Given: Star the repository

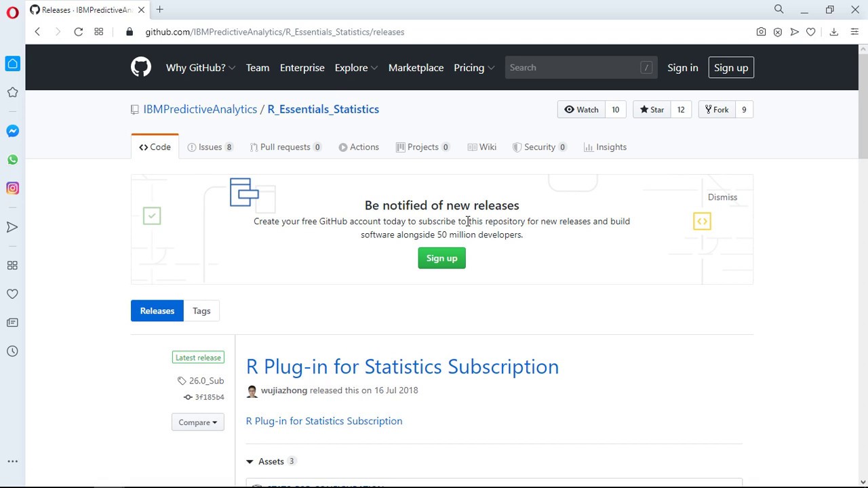Looking at the screenshot, I should point(652,110).
